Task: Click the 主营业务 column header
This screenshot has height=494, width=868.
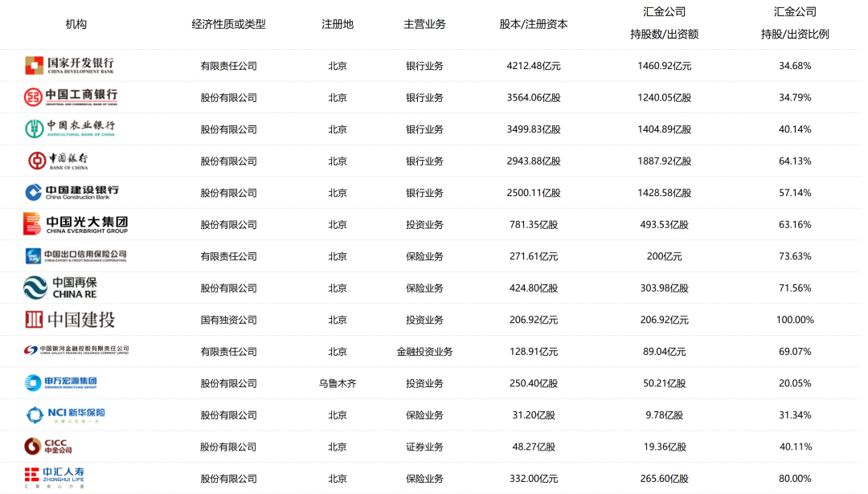Action: pyautogui.click(x=424, y=24)
